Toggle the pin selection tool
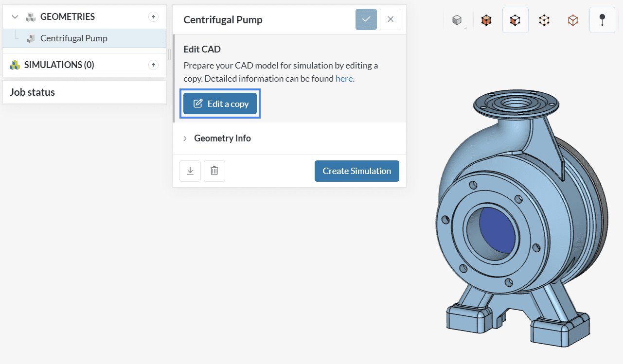The width and height of the screenshot is (623, 364). click(x=602, y=20)
